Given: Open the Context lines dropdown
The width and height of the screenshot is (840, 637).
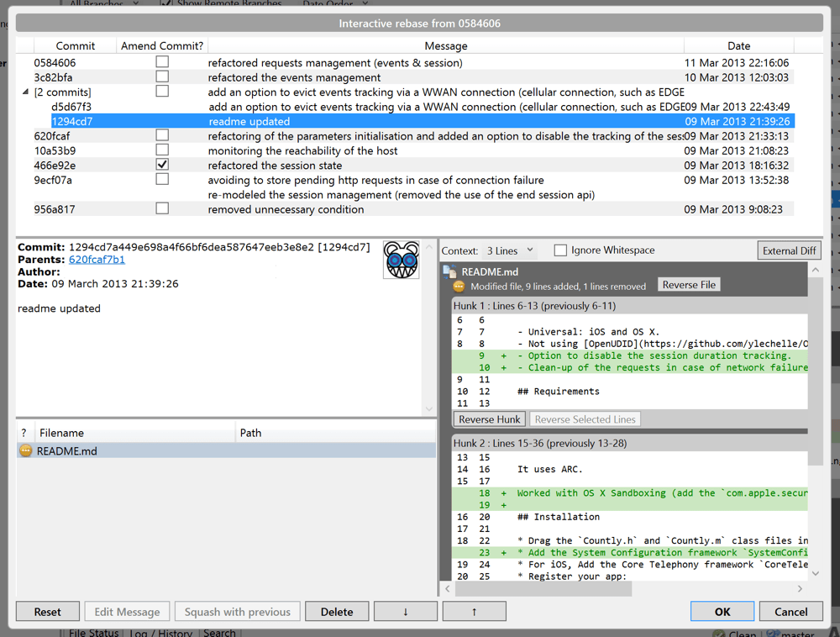Looking at the screenshot, I should (x=510, y=250).
